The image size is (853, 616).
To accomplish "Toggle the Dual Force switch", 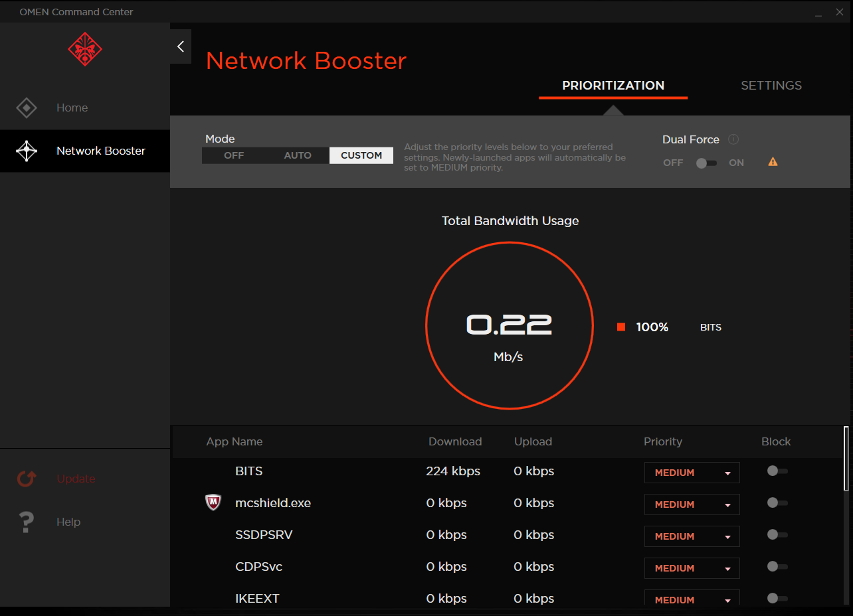I will click(706, 163).
